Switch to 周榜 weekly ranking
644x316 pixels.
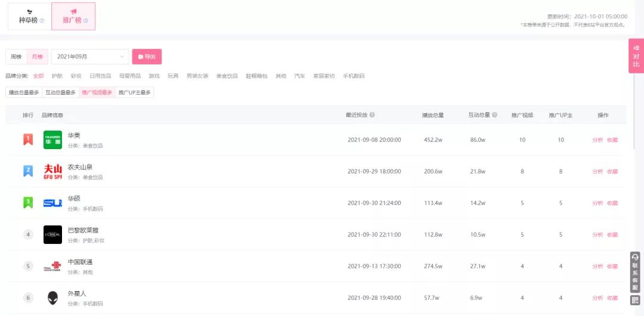click(16, 57)
